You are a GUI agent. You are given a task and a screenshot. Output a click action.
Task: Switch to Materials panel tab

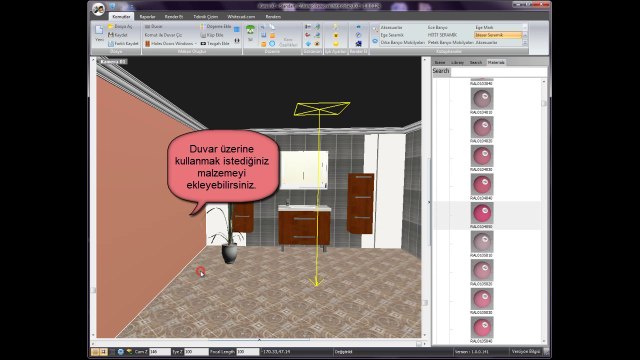point(496,62)
